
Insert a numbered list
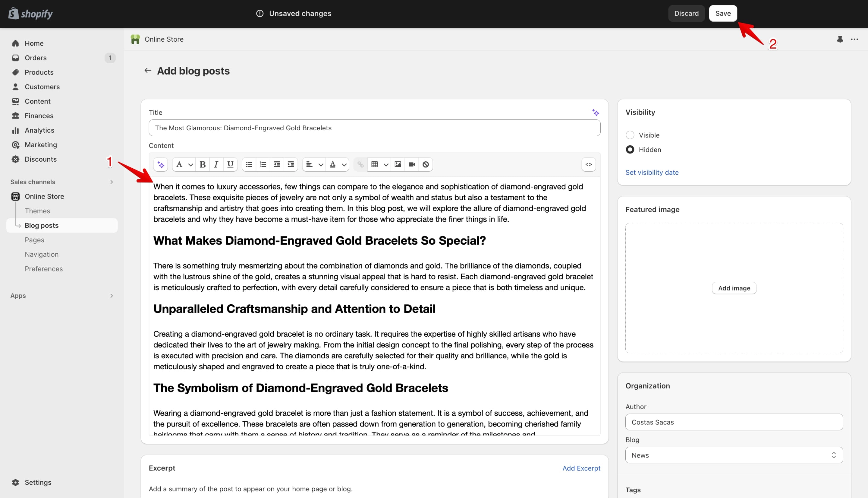263,164
